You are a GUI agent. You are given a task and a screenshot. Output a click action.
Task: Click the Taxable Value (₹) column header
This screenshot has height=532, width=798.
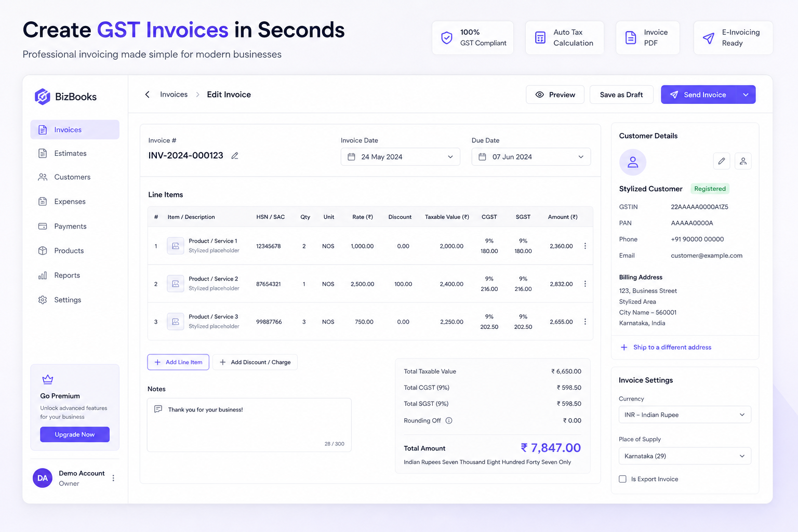(x=447, y=217)
